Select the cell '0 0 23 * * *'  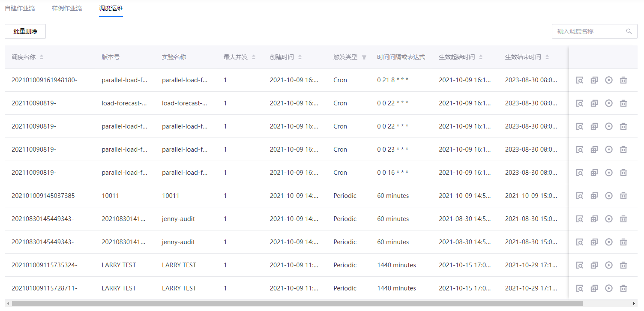[393, 150]
